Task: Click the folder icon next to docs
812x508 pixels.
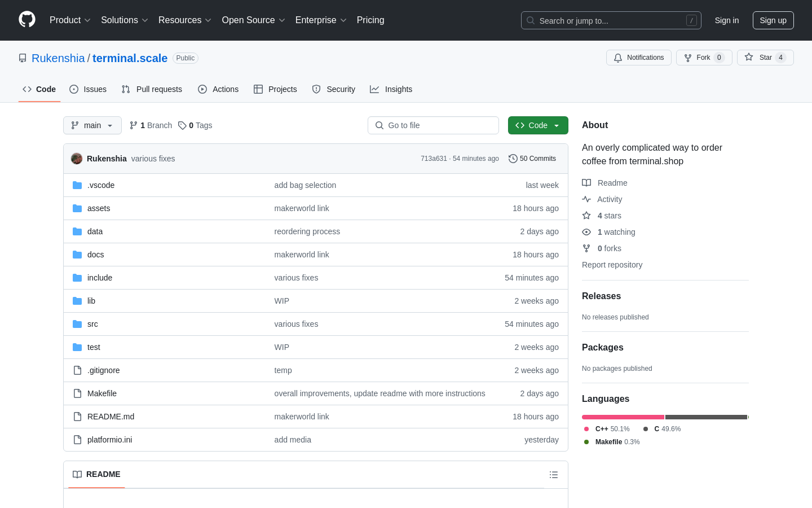Action: click(77, 255)
